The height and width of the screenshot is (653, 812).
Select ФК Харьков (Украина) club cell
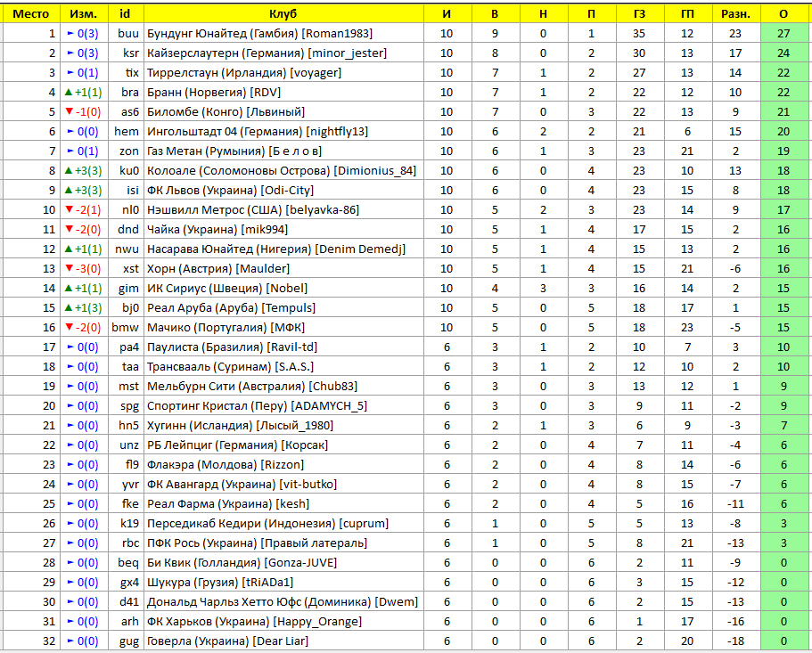coord(283,622)
